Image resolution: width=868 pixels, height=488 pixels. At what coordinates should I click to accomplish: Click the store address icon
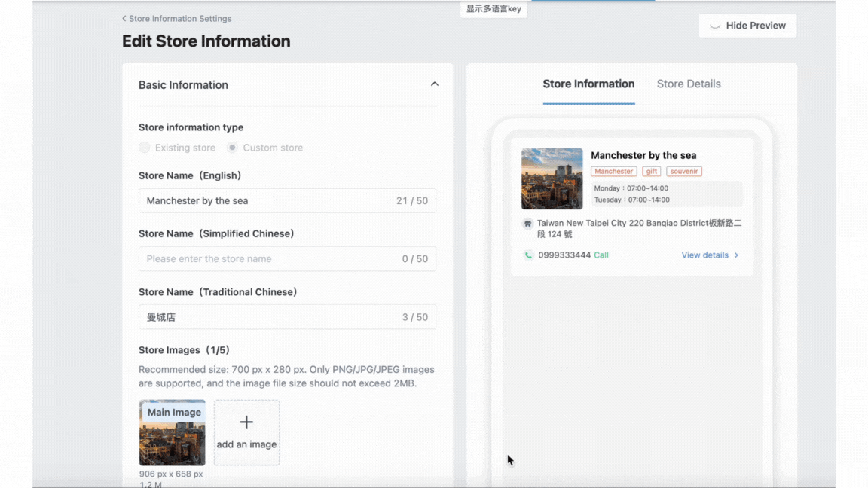pyautogui.click(x=527, y=224)
